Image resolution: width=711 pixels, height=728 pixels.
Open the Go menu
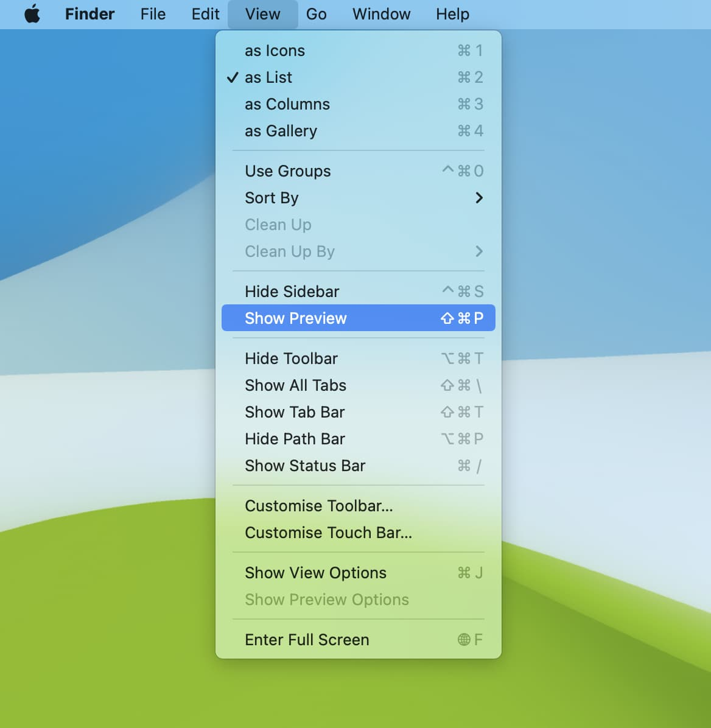point(317,14)
